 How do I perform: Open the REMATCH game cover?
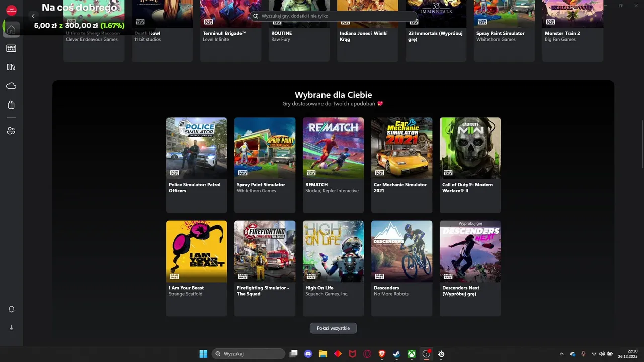click(333, 148)
